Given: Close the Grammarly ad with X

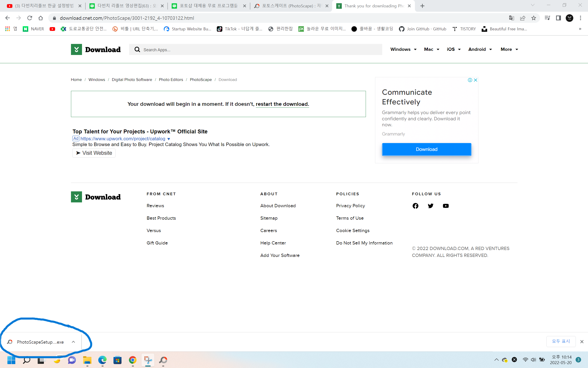Looking at the screenshot, I should coord(475,80).
